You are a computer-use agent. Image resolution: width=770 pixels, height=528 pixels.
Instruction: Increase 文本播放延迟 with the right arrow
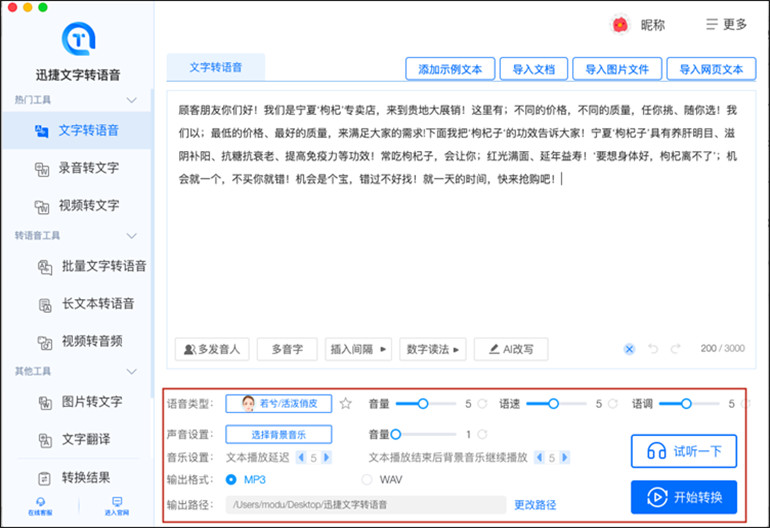[326, 458]
